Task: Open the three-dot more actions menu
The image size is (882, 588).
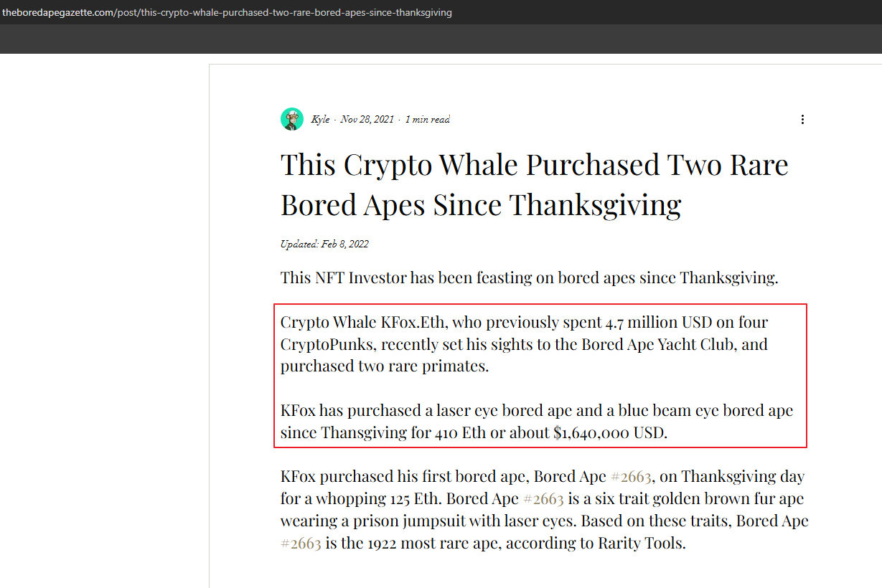Action: [802, 120]
